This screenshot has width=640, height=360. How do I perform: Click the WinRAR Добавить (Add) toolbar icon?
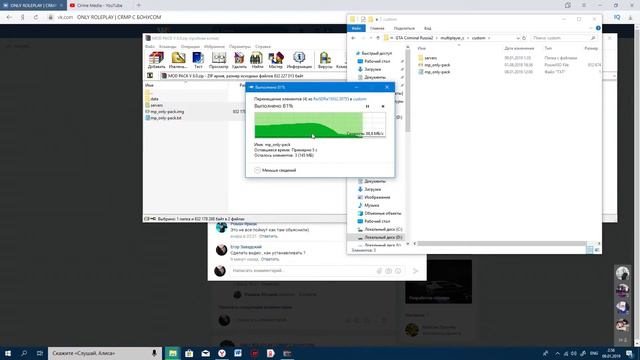click(x=156, y=60)
